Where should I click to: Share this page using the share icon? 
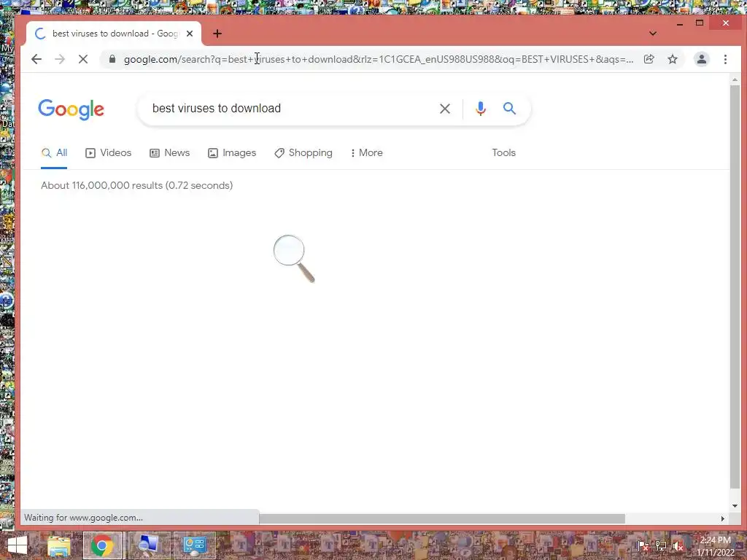point(649,59)
